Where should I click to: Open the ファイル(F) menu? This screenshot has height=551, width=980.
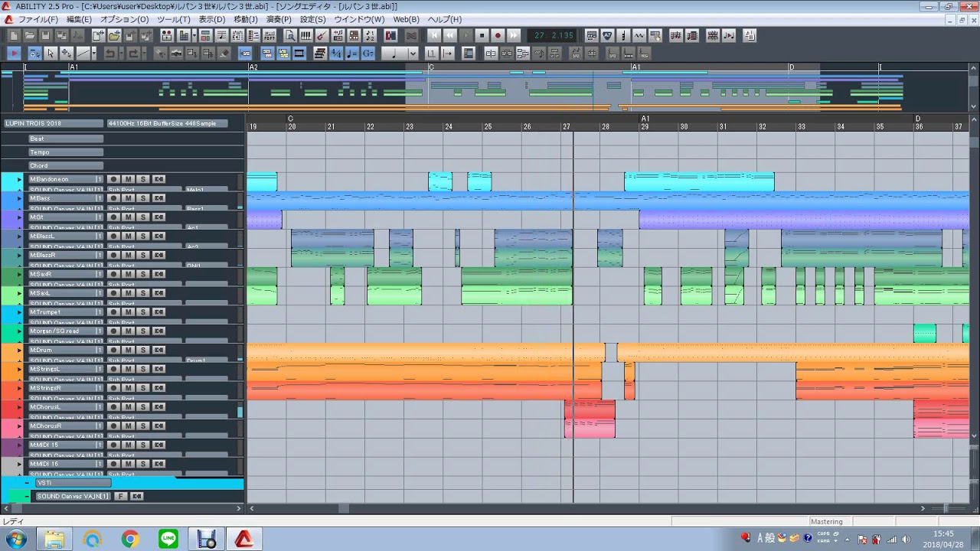(x=39, y=19)
